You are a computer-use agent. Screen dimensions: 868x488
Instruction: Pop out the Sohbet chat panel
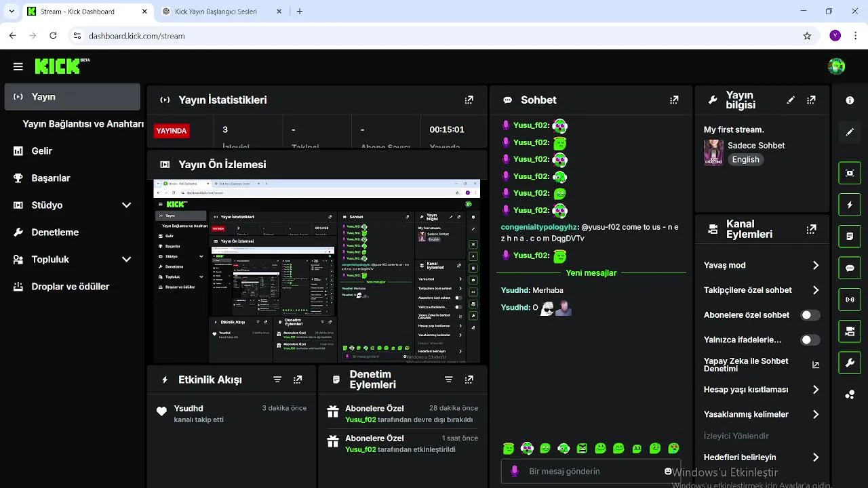tap(674, 100)
